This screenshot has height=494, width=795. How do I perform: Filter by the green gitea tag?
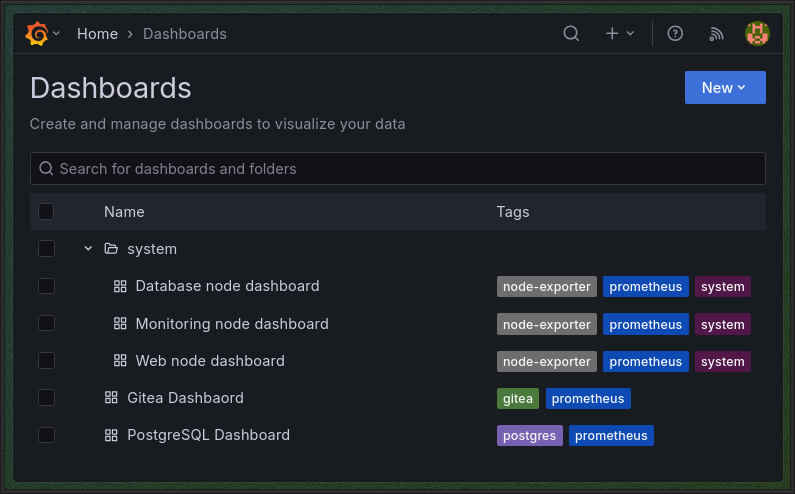click(x=518, y=399)
